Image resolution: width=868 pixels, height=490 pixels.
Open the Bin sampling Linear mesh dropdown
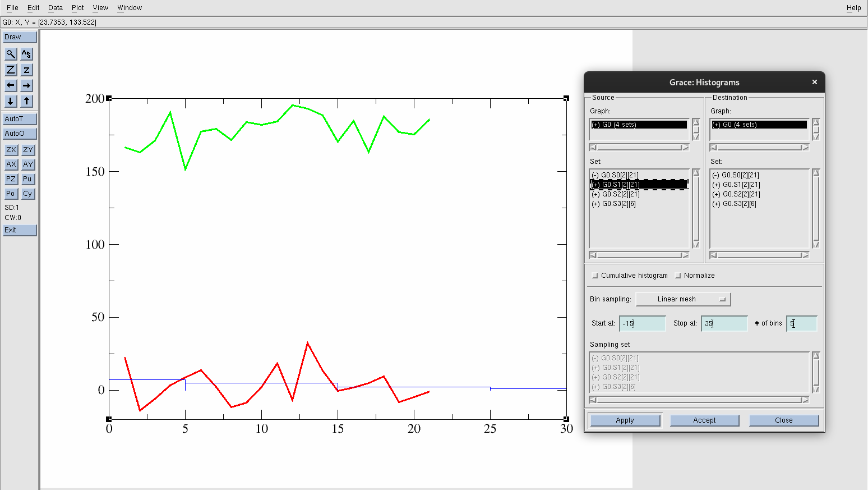[683, 299]
